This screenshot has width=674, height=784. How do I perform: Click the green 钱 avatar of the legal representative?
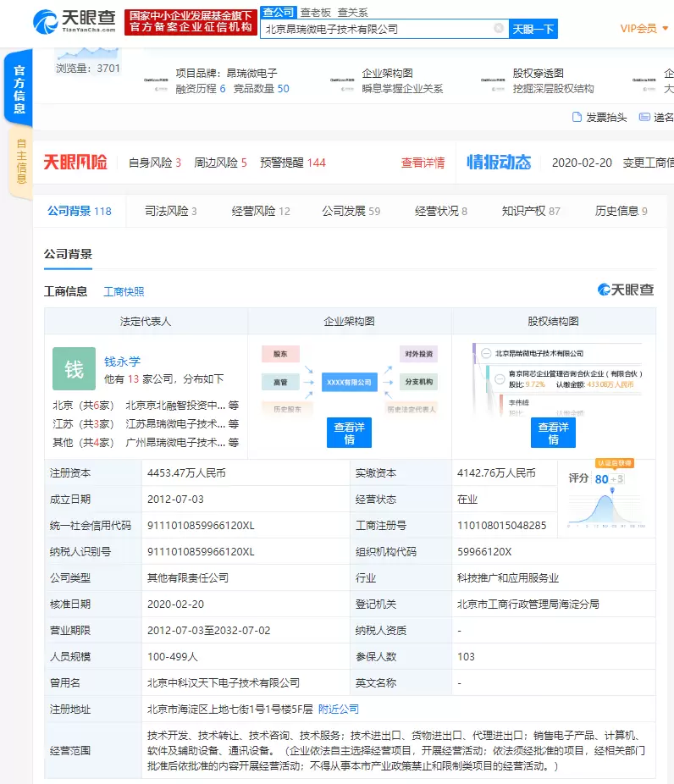(x=74, y=369)
